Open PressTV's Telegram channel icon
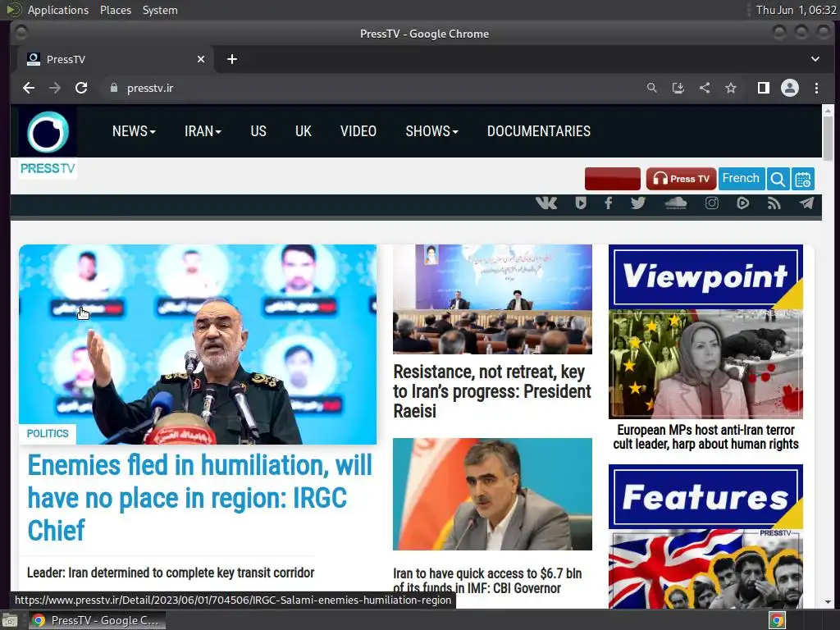This screenshot has height=630, width=840. pyautogui.click(x=807, y=203)
